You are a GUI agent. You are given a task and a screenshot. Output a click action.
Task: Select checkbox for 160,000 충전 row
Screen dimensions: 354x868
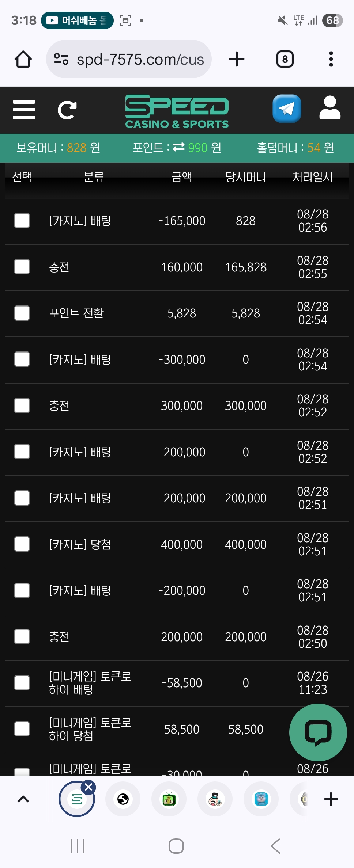[x=22, y=267]
